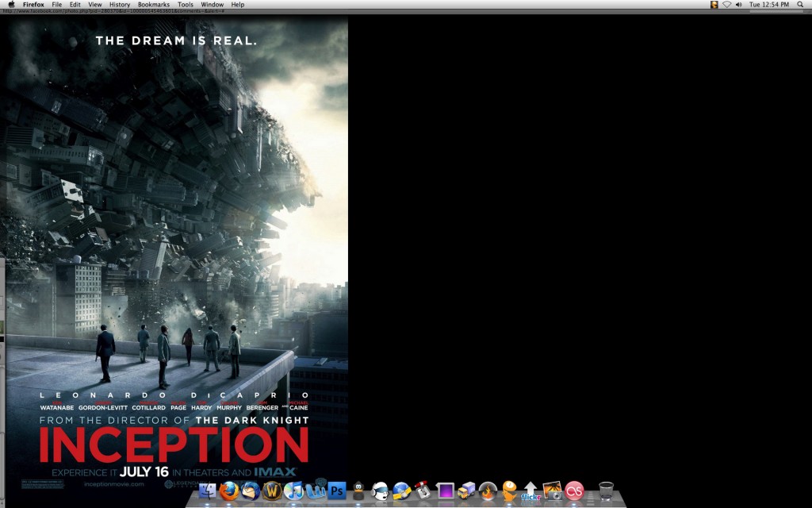Viewport: 812px width, 508px height.
Task: Launch the flame disc burning app
Action: [x=488, y=490]
